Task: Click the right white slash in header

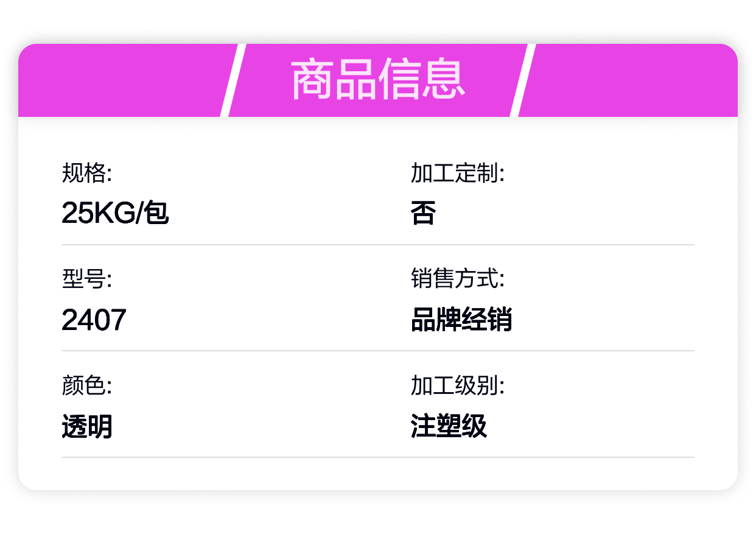Action: (x=522, y=80)
